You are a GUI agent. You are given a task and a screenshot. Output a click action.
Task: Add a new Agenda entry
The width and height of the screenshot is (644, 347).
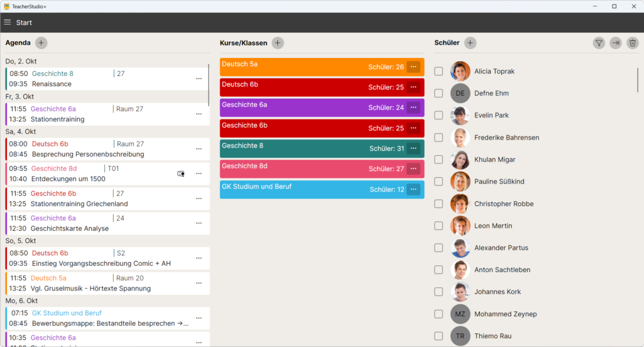(x=41, y=43)
